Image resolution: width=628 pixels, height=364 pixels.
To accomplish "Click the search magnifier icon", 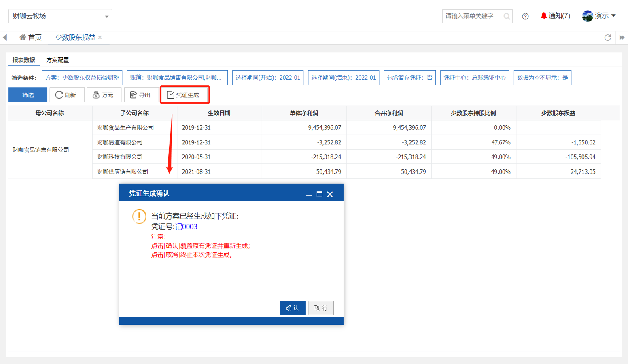I will coord(507,16).
